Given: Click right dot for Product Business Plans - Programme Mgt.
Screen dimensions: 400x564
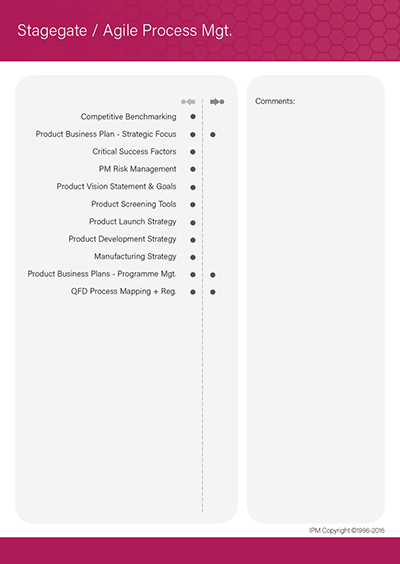Looking at the screenshot, I should pos(213,274).
